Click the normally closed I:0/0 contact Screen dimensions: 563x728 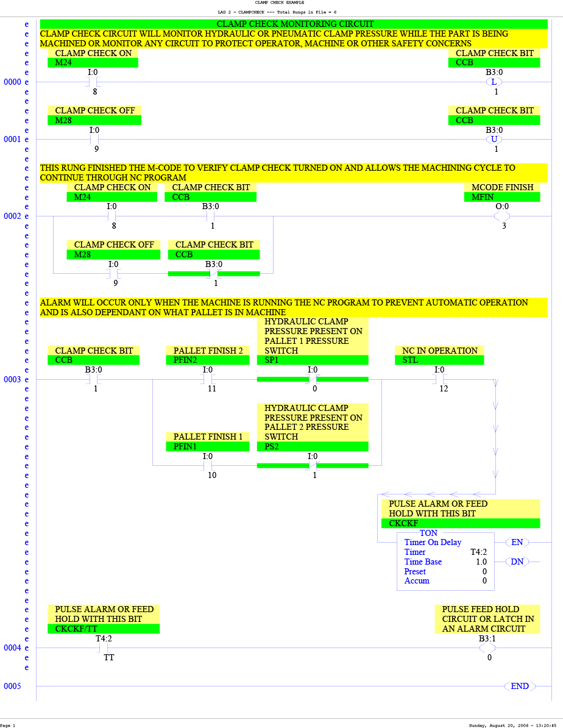313,379
